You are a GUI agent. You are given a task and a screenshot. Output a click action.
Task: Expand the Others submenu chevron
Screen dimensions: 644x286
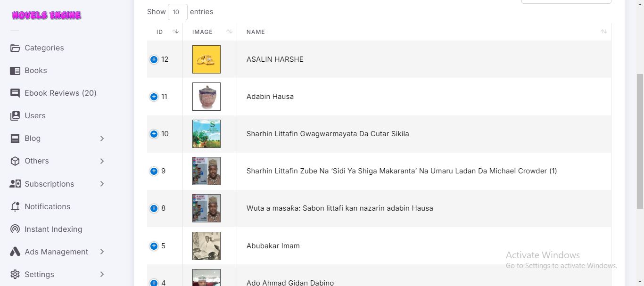tap(102, 161)
